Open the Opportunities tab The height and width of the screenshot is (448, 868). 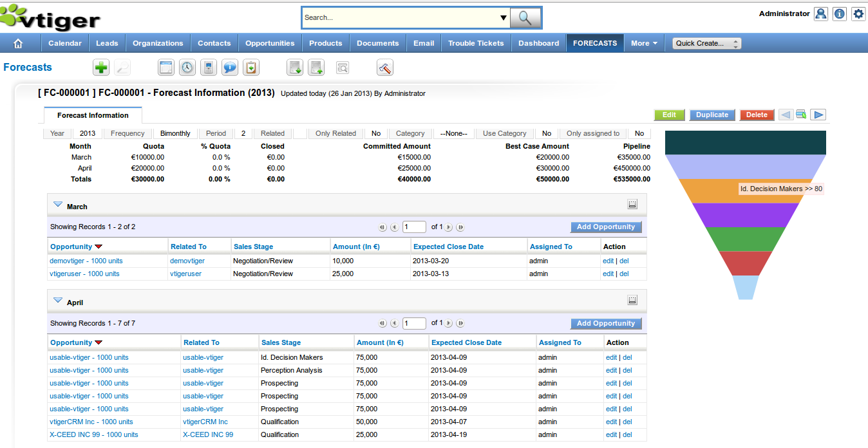coord(270,43)
